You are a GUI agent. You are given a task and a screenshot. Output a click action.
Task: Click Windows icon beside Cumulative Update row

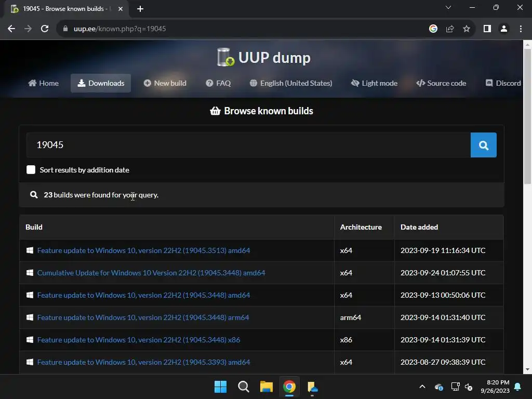[30, 273]
